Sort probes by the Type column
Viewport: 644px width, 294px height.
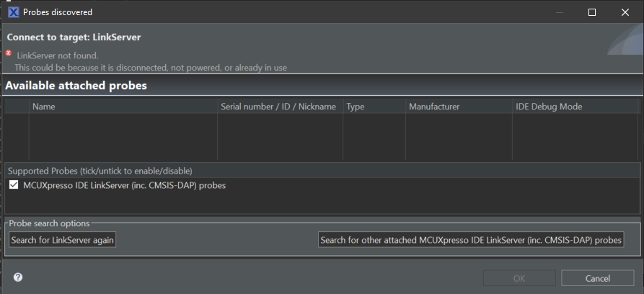pyautogui.click(x=373, y=107)
